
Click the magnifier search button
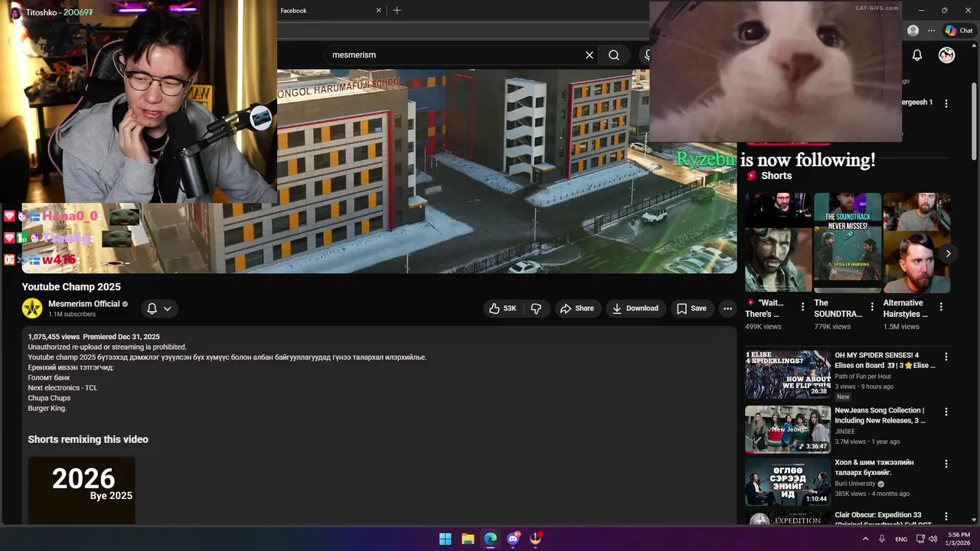614,55
